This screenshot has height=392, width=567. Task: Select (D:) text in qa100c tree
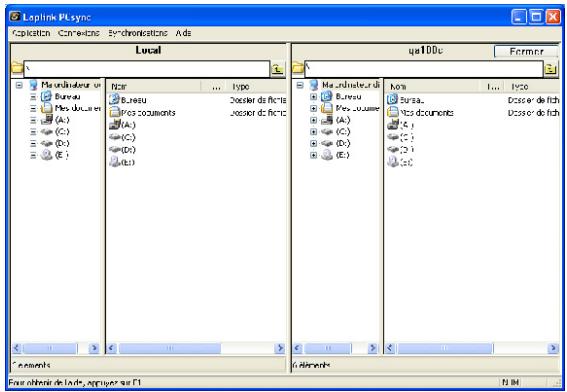(343, 143)
